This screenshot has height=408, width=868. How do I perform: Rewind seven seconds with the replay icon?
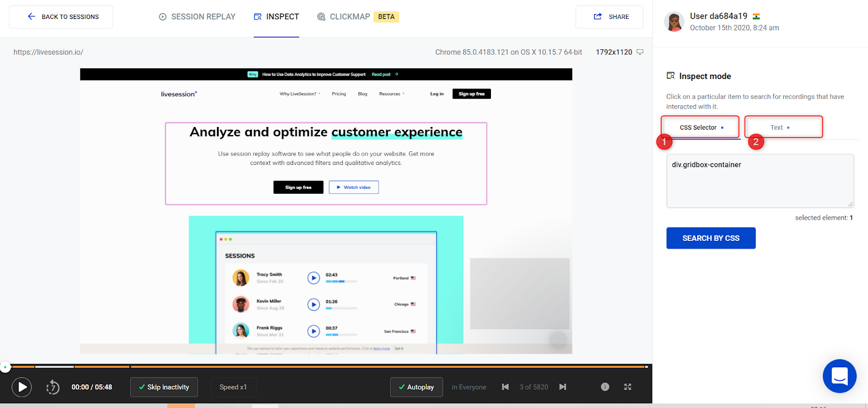53,387
